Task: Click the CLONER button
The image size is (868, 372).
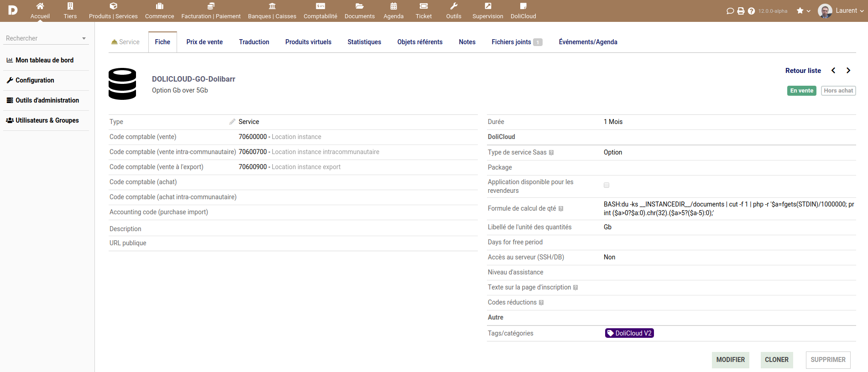Action: tap(777, 360)
